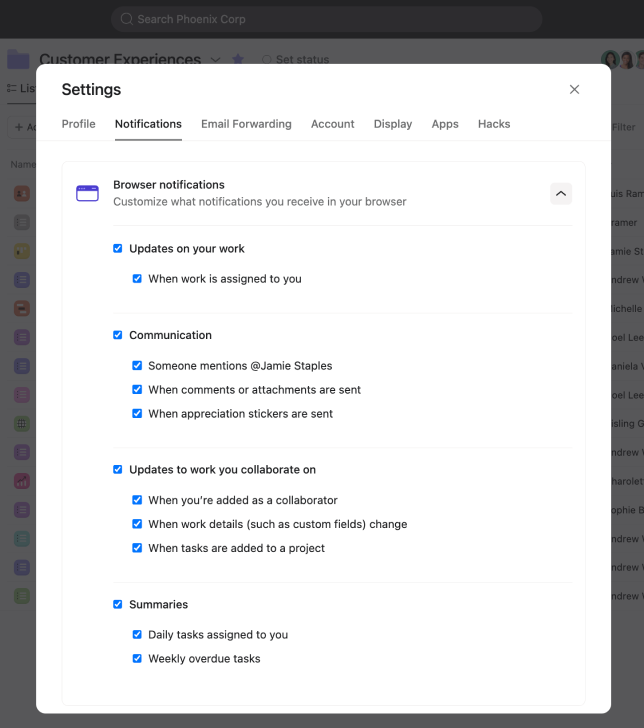The image size is (644, 728).
Task: Open the Hacks tab
Action: pos(494,124)
